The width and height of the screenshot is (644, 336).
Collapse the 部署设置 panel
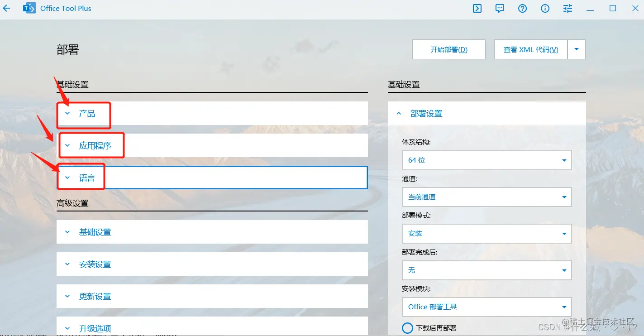(398, 113)
